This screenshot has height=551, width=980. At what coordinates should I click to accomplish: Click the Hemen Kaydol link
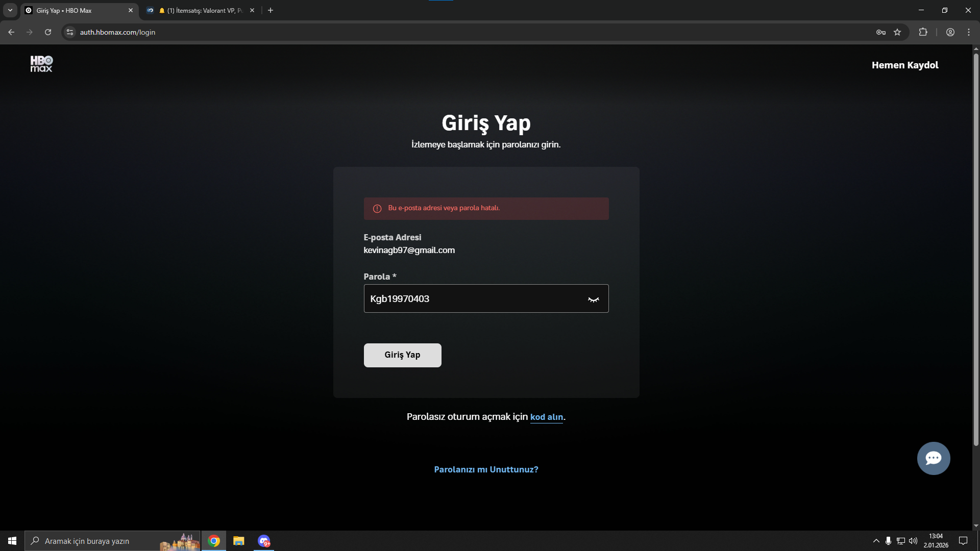pos(905,65)
